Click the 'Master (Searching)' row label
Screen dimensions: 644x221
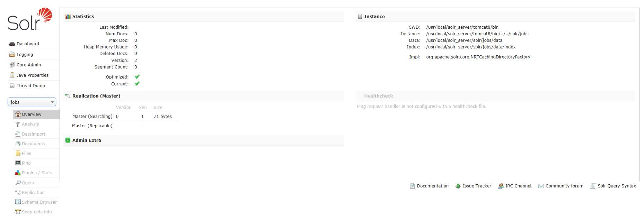pos(92,117)
